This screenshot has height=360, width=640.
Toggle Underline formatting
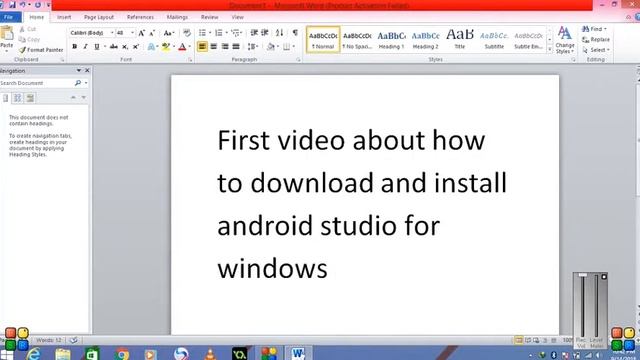point(97,47)
